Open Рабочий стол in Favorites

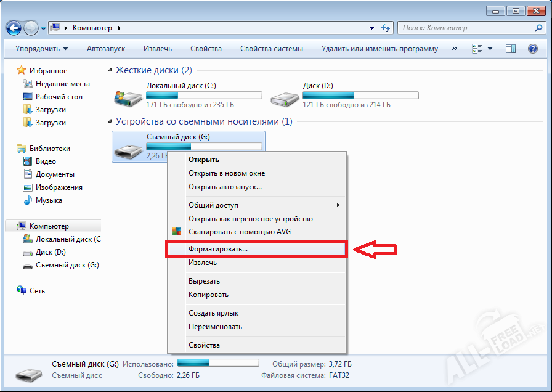58,97
